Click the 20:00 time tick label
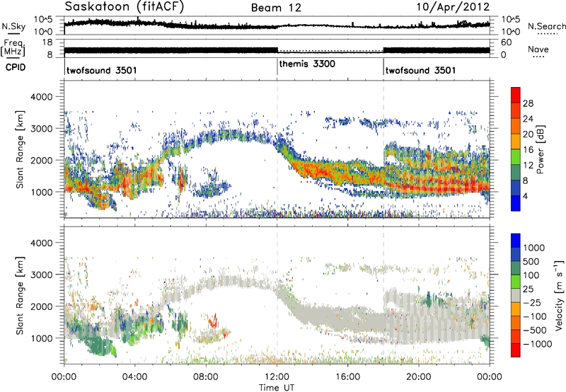The width and height of the screenshot is (566, 392). [418, 377]
